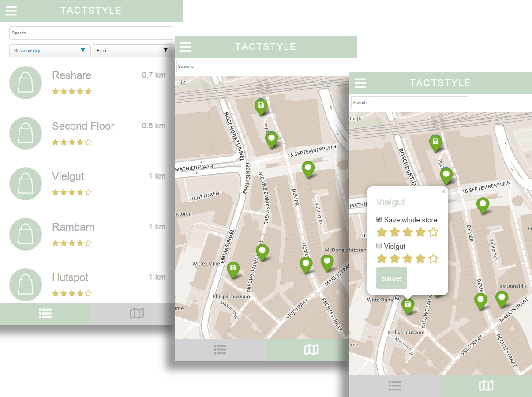
Task: Click the shopping bag icon beside Reshare
Action: [x=26, y=82]
